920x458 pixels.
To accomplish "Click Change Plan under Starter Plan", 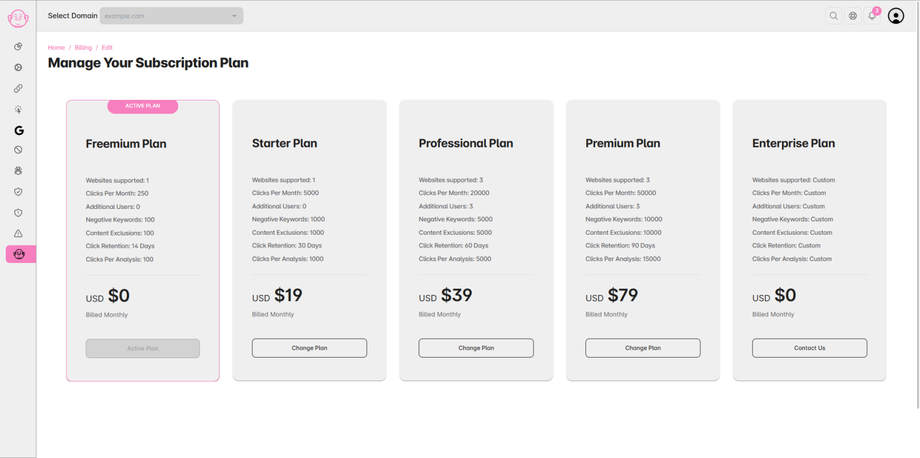I will tap(309, 348).
